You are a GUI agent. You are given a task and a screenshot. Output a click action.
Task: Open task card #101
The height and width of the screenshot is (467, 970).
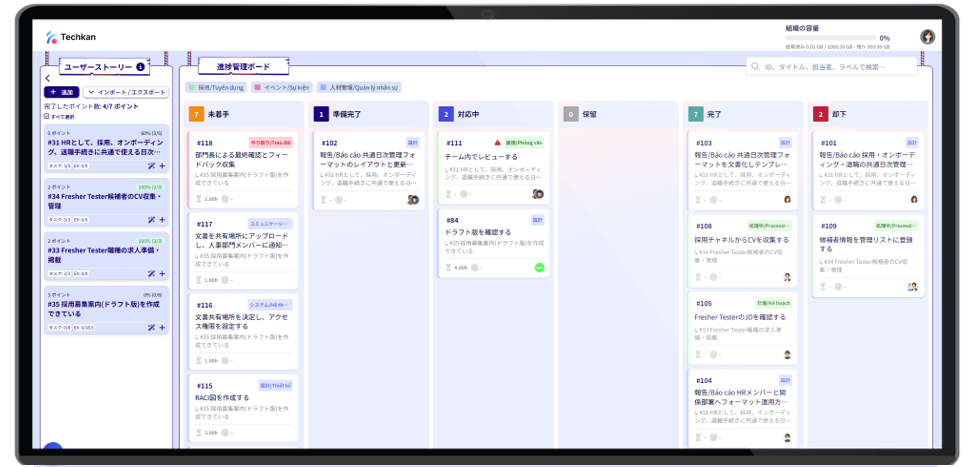pyautogui.click(x=868, y=171)
